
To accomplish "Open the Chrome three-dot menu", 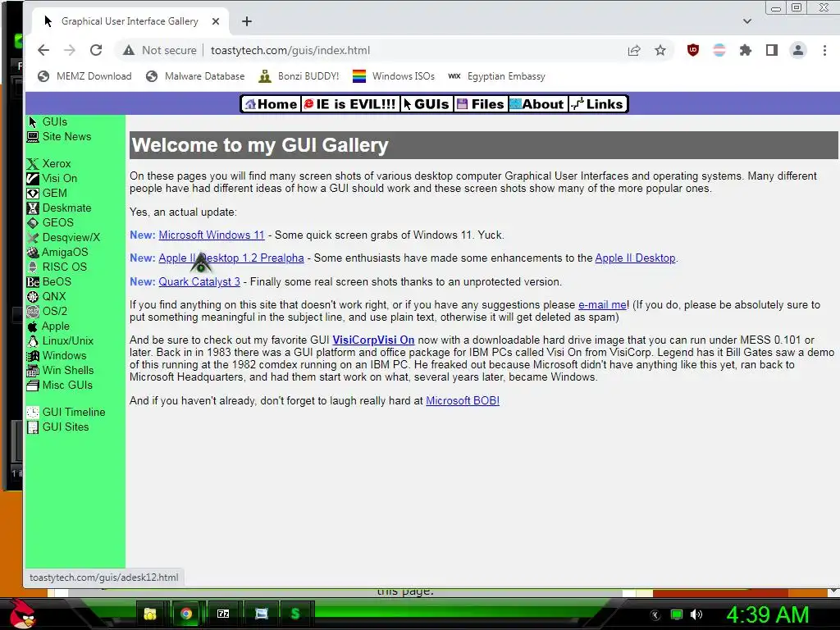I will click(824, 50).
